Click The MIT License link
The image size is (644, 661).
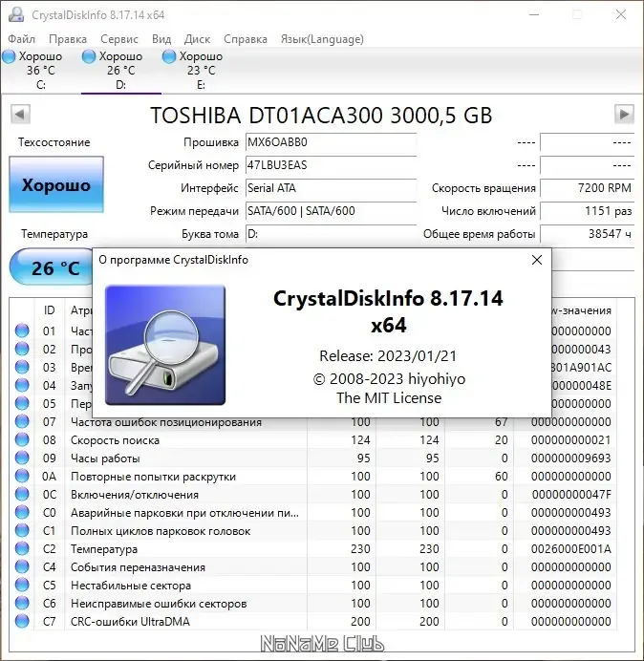point(389,397)
